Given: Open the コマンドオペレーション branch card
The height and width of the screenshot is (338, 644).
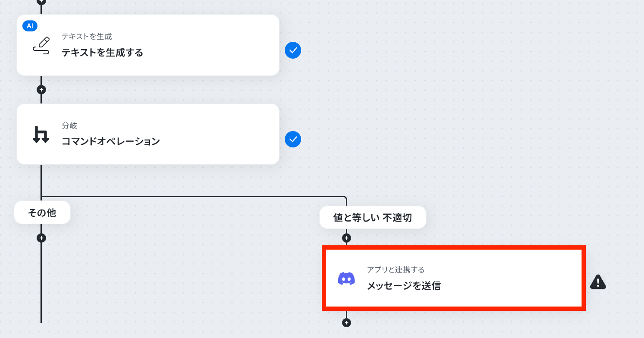Looking at the screenshot, I should (x=148, y=134).
